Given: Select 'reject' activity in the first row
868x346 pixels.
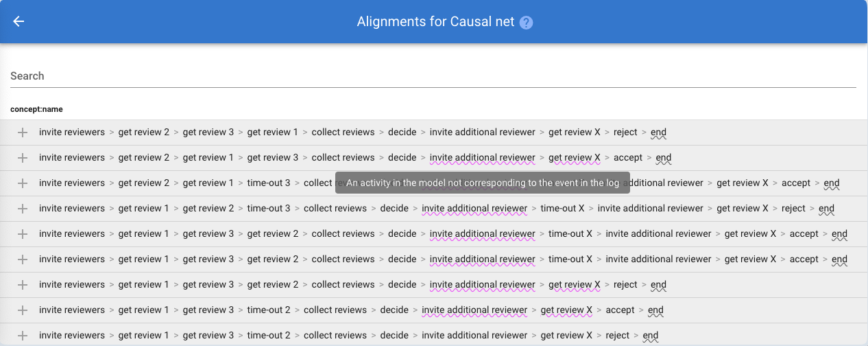Looking at the screenshot, I should tap(625, 132).
